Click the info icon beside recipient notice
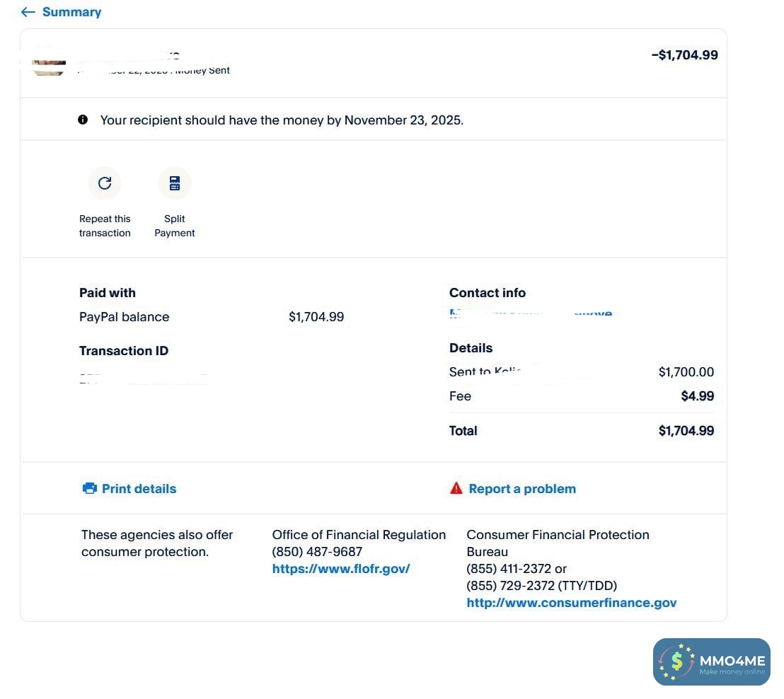This screenshot has height=699, width=784. click(83, 120)
